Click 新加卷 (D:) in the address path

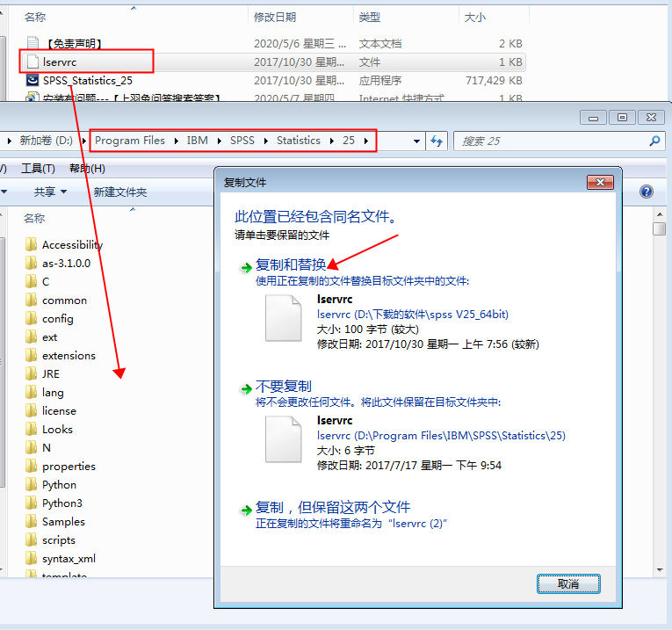(47, 141)
